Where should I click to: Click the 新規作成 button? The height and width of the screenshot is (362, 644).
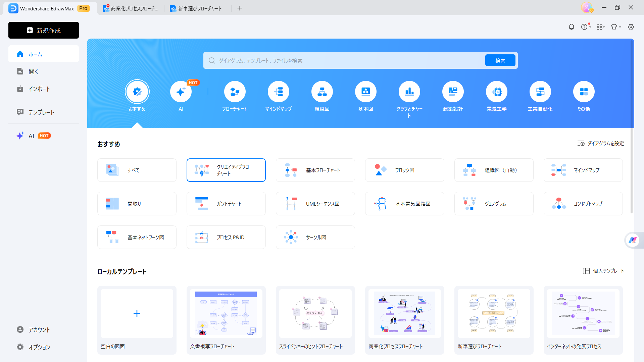click(43, 30)
